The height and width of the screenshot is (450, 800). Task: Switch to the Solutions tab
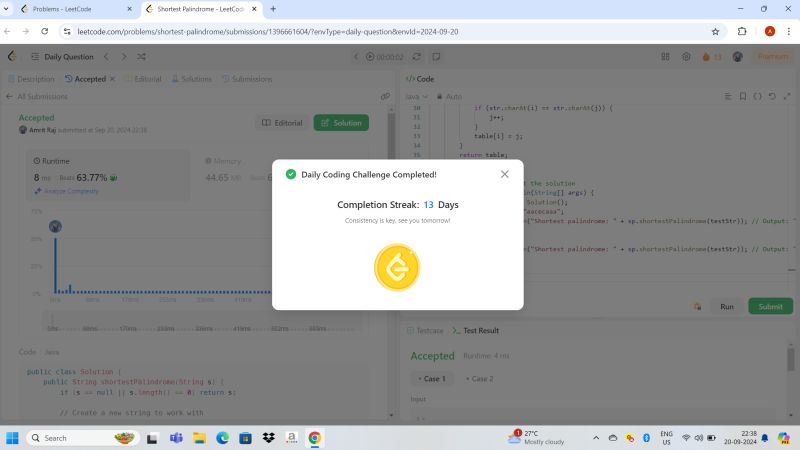191,79
